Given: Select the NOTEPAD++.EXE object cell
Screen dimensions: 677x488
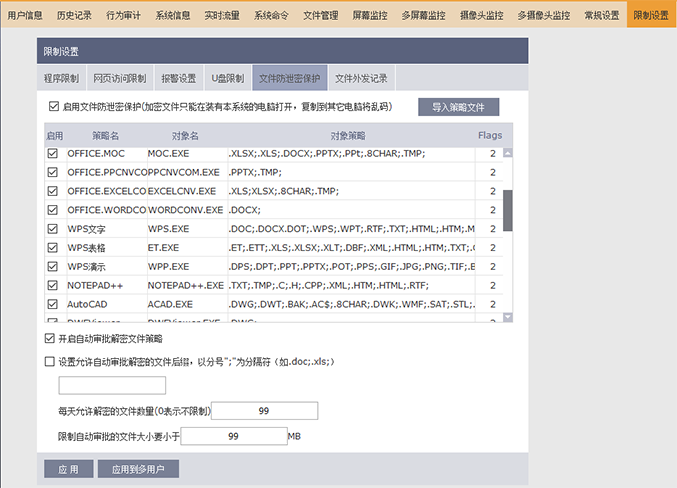Looking at the screenshot, I should point(187,285).
